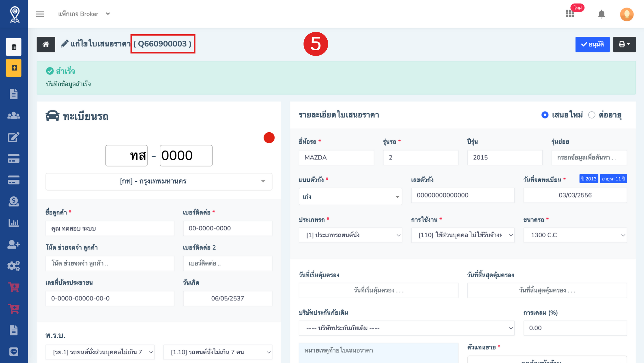Open the edit pencil sidebar icon
The width and height of the screenshot is (644, 363).
[x=14, y=137]
